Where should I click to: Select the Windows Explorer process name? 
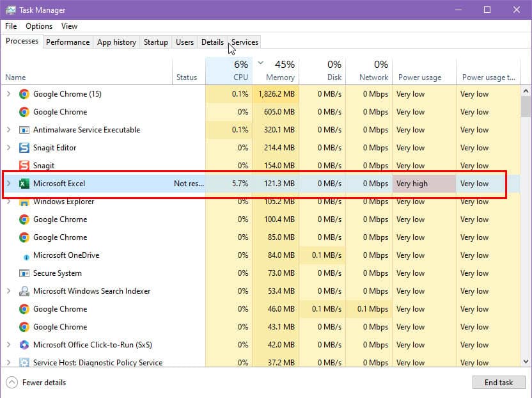63,202
